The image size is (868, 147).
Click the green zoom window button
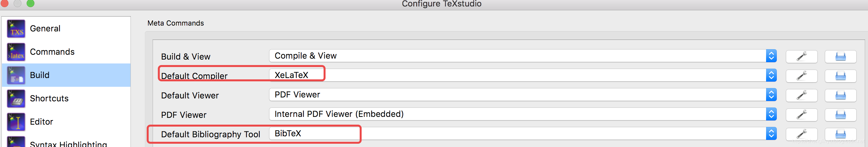click(x=30, y=3)
